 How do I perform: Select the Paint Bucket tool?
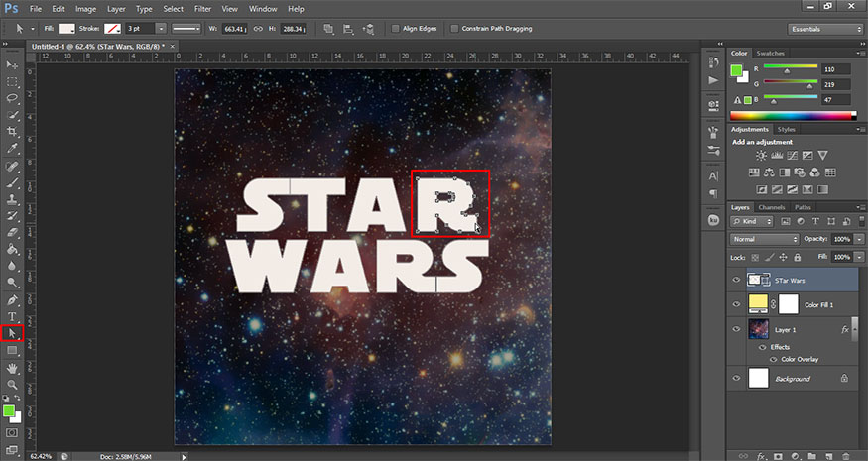click(12, 249)
